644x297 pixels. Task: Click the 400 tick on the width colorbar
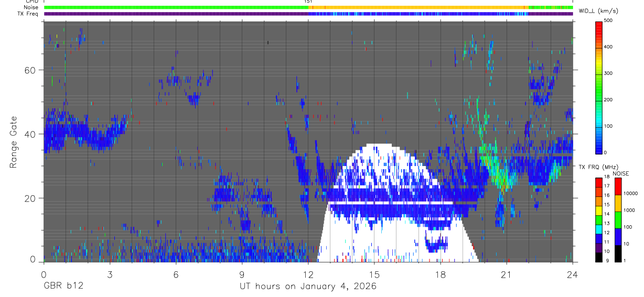(608, 47)
